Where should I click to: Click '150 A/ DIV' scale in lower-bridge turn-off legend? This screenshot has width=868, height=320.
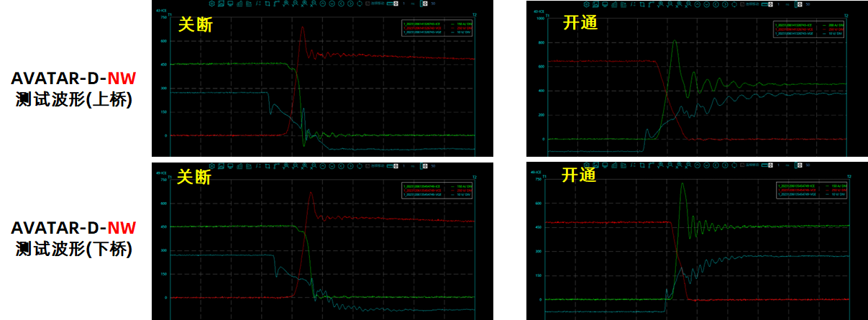pos(464,186)
